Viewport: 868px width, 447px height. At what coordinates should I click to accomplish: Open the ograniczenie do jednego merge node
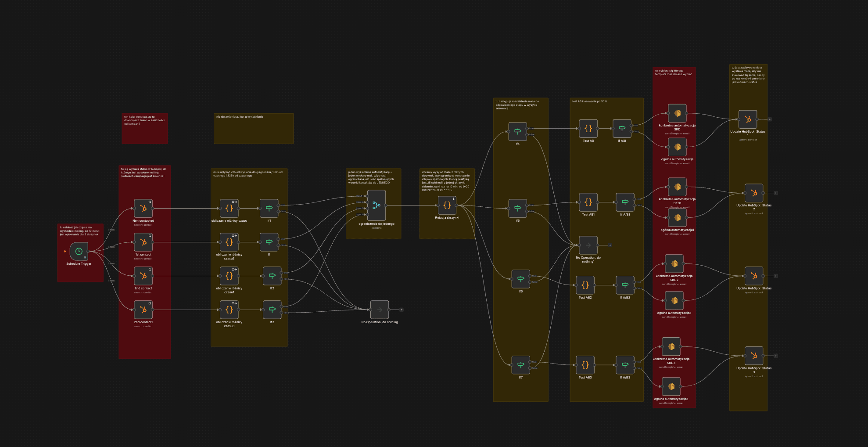tap(377, 205)
